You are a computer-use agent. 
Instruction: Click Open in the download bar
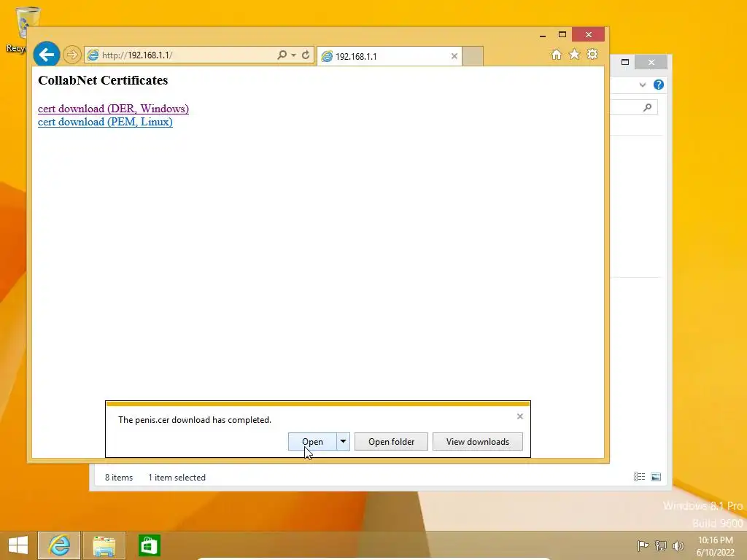(x=312, y=441)
